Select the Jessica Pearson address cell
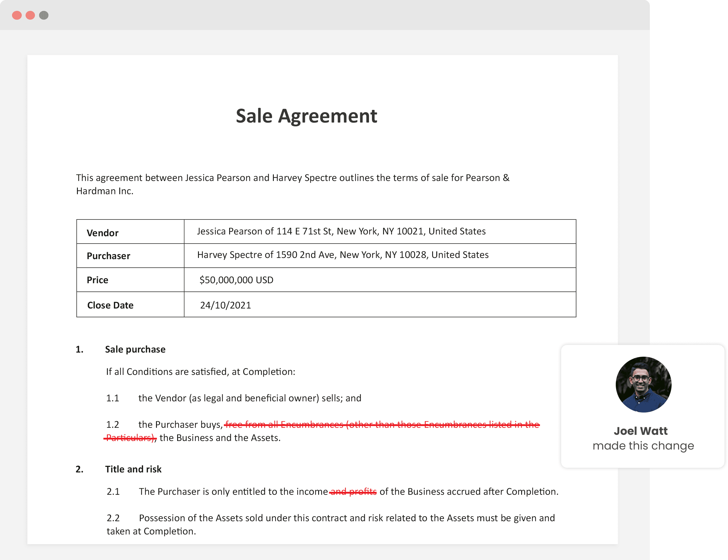The image size is (728, 560). tap(380, 232)
